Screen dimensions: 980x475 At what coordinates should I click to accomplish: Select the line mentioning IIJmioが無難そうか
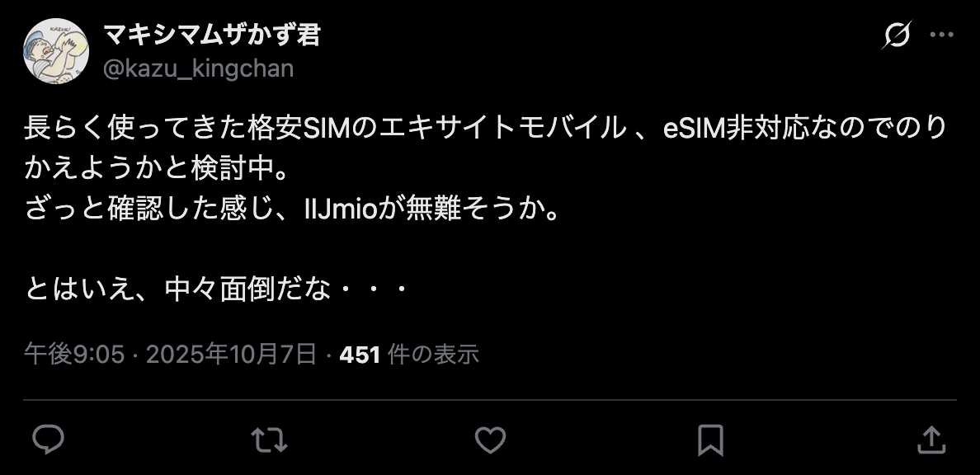coord(291,209)
